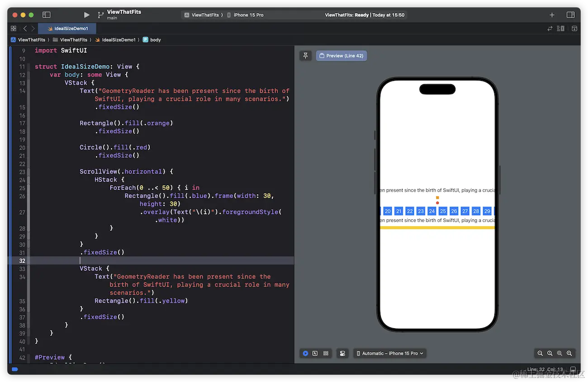Click 'struct IdealSizeDemo: View {' line
Screen dimensions: 588x382
(87, 66)
